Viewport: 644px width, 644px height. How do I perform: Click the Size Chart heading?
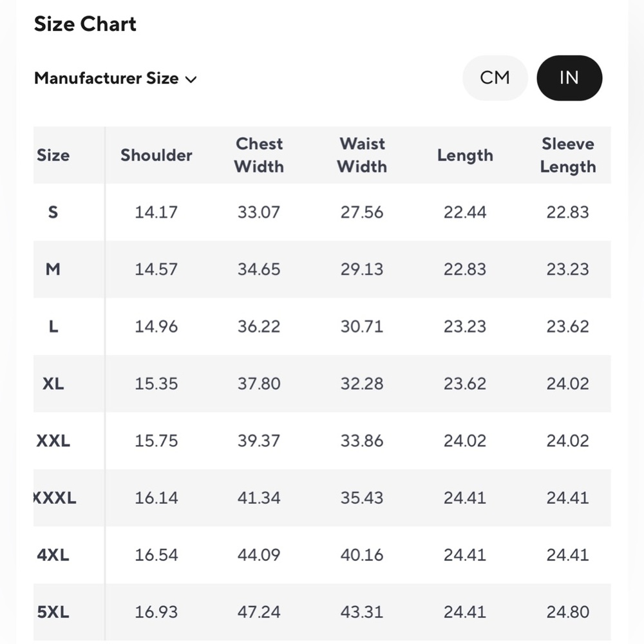coord(85,24)
